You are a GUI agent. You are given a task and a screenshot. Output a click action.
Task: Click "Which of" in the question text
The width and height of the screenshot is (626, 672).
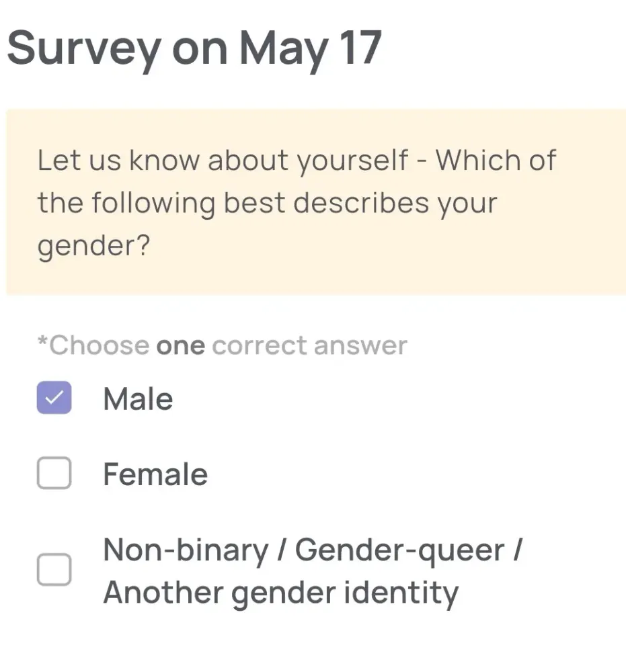point(496,161)
